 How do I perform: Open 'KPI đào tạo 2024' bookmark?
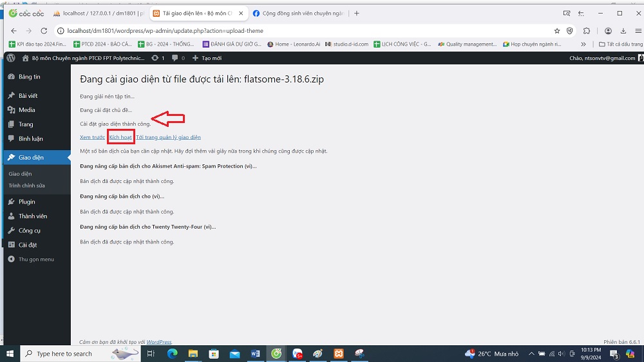[37, 44]
